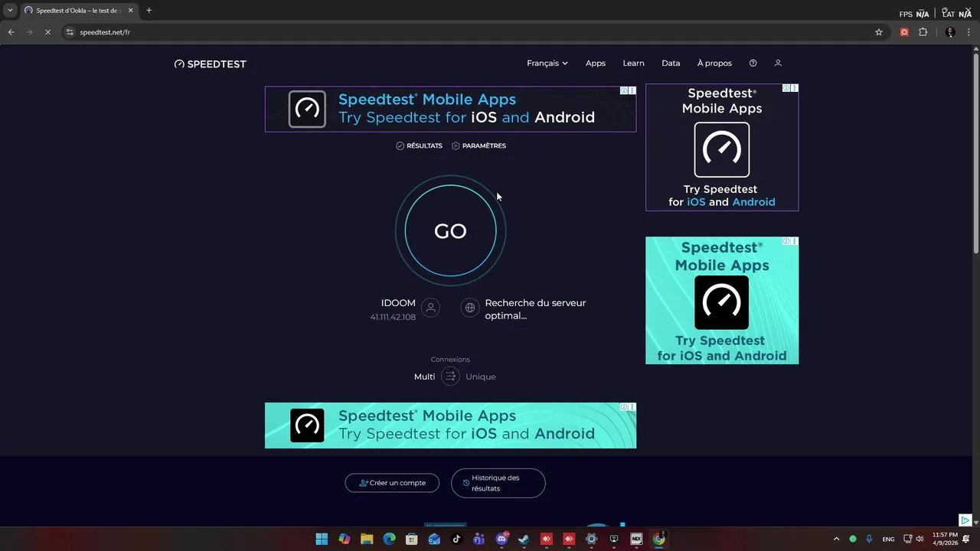Open the user account icon in header
Screen dimensions: 980x551
tap(778, 64)
